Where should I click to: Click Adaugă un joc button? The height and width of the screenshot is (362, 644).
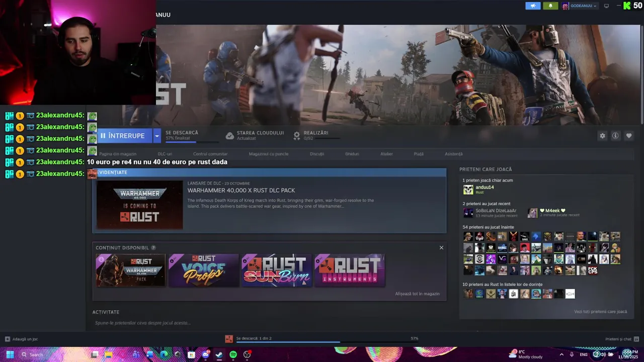21,339
